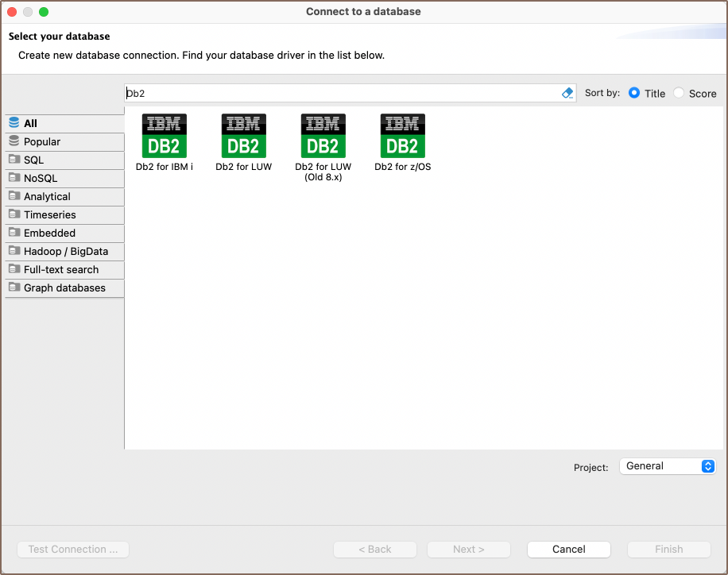Image resolution: width=728 pixels, height=575 pixels.
Task: Select the Db2 for IBM i driver icon
Action: click(164, 136)
